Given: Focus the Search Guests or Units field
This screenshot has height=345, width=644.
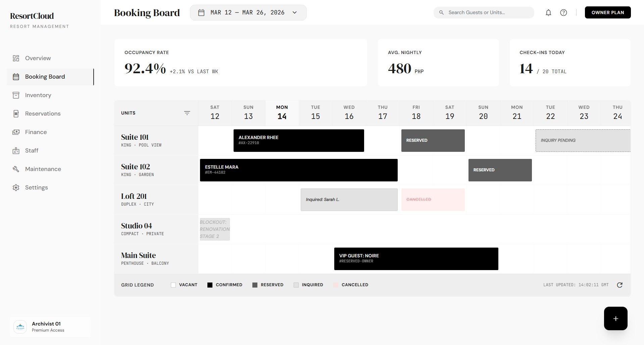Looking at the screenshot, I should (487, 12).
